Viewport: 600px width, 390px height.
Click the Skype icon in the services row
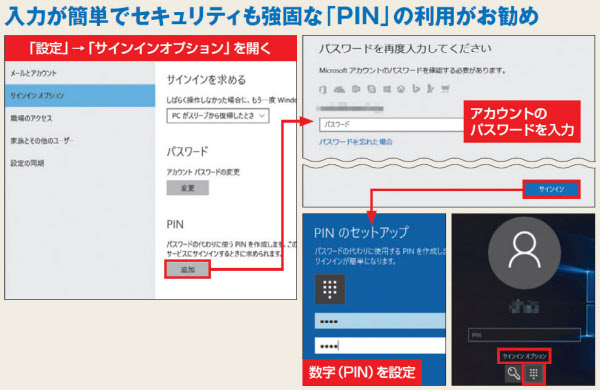click(x=371, y=89)
